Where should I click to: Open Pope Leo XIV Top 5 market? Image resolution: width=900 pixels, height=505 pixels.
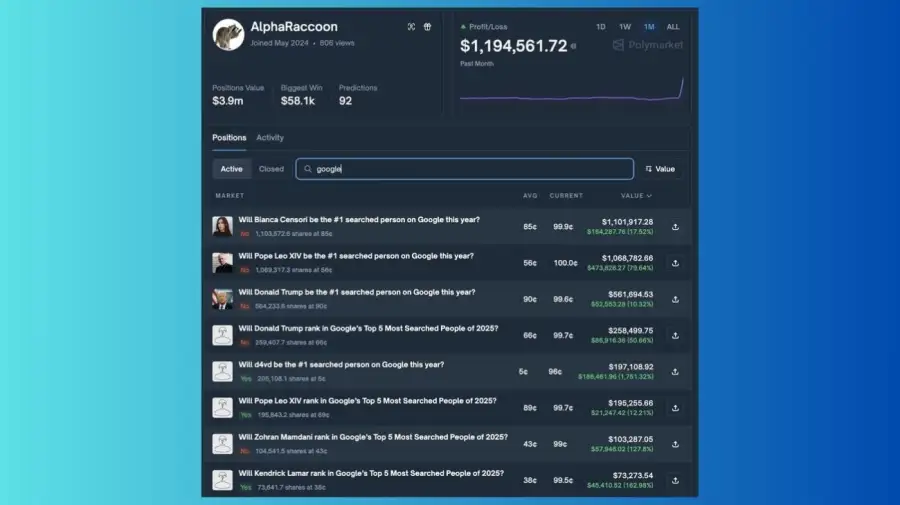pyautogui.click(x=367, y=401)
